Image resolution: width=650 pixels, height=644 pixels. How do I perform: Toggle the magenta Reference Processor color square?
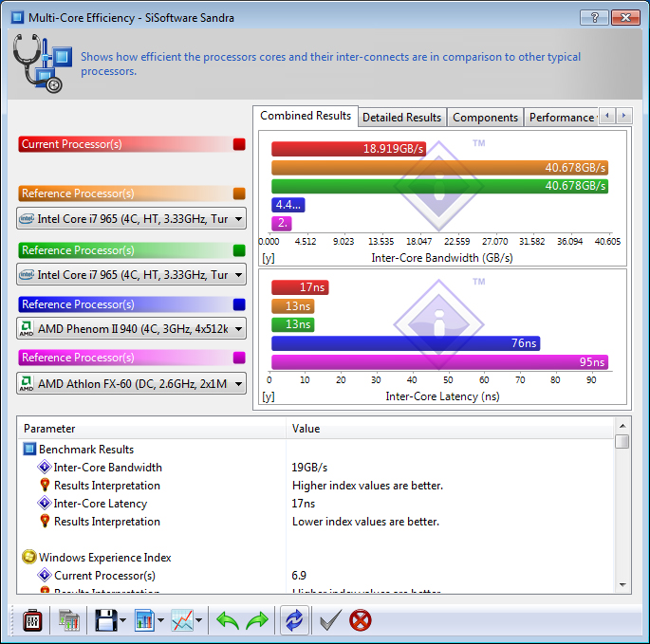coord(239,358)
